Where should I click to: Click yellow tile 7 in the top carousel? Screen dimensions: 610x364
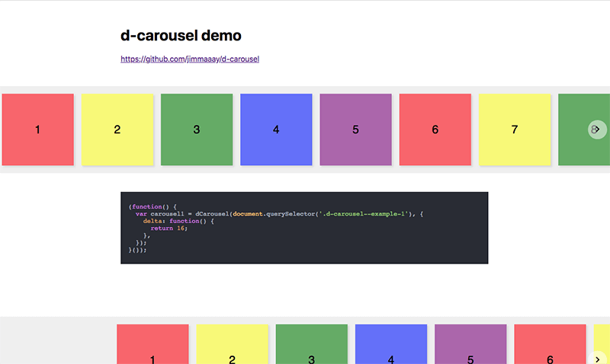pos(515,129)
